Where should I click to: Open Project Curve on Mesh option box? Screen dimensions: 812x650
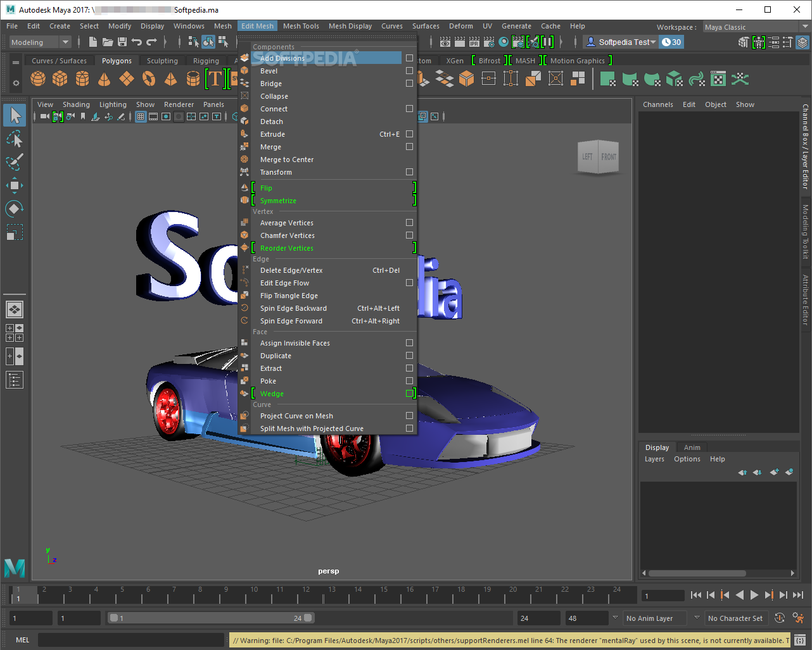coord(409,415)
